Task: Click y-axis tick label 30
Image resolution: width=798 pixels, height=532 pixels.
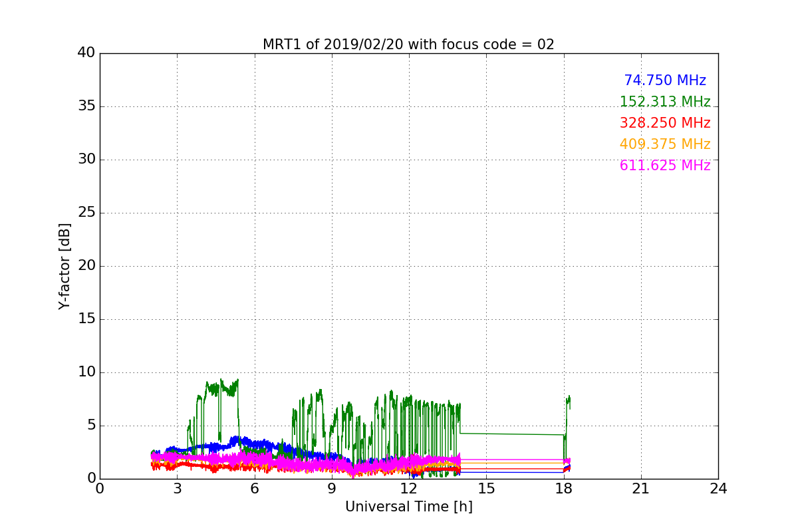Action: pyautogui.click(x=86, y=160)
